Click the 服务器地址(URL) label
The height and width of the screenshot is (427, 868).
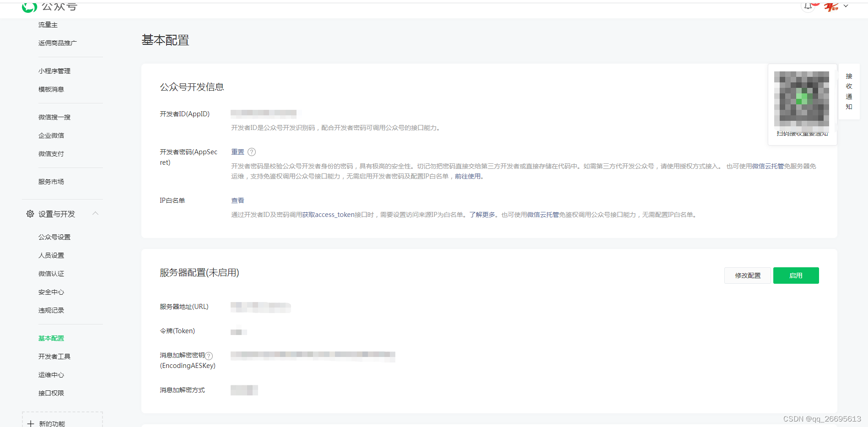pos(184,307)
